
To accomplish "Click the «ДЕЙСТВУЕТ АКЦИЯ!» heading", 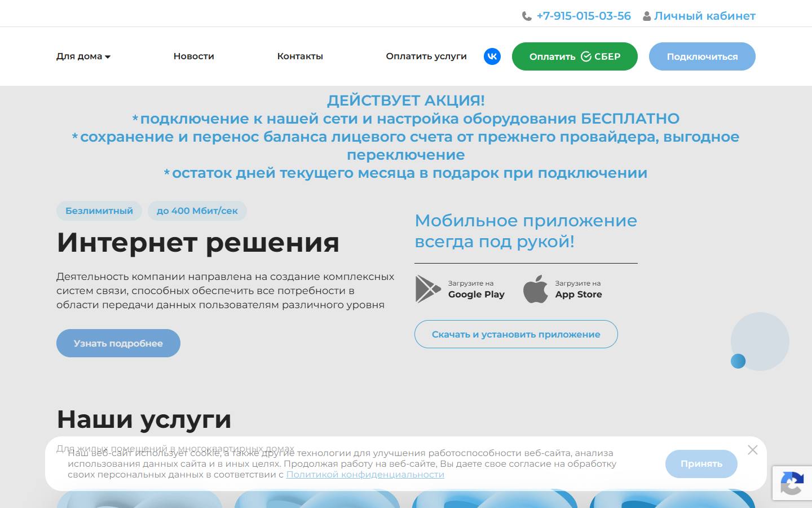I will click(406, 100).
